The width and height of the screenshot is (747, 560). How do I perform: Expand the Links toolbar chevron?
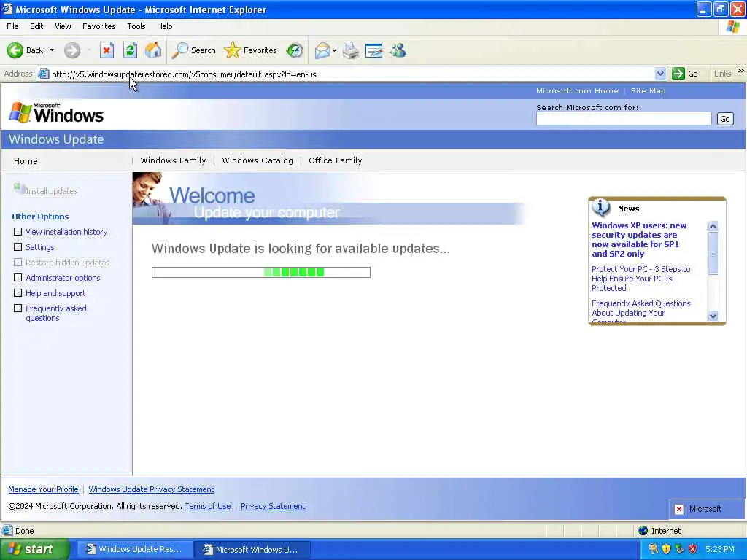point(741,71)
